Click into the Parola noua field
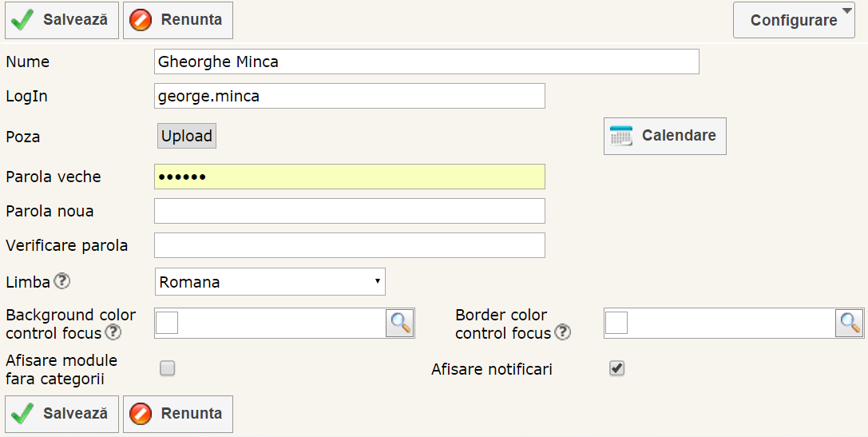Viewport: 868px width, 437px height. (349, 211)
